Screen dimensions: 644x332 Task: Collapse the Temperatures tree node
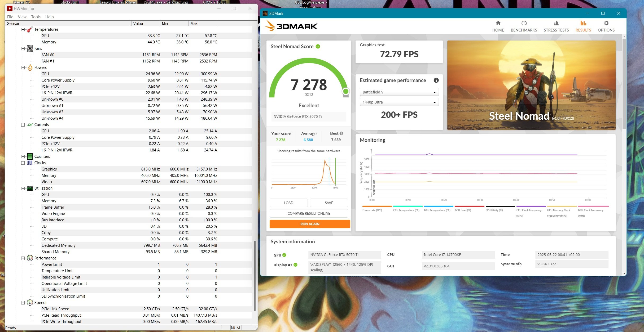pyautogui.click(x=23, y=29)
